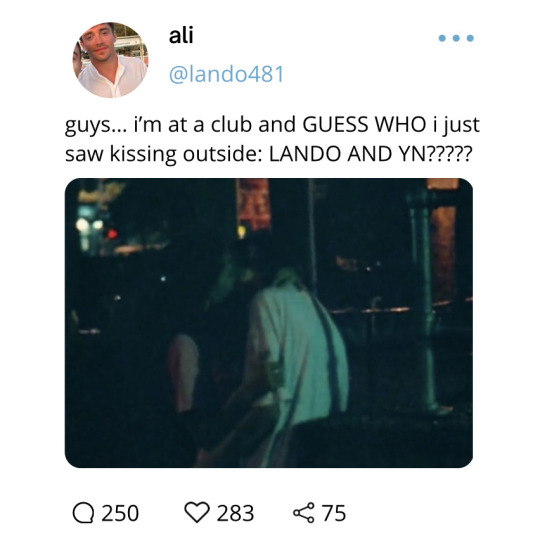Click the 'GUESS WHO' words in the tweet
This screenshot has height=553, width=540.
coord(364,124)
